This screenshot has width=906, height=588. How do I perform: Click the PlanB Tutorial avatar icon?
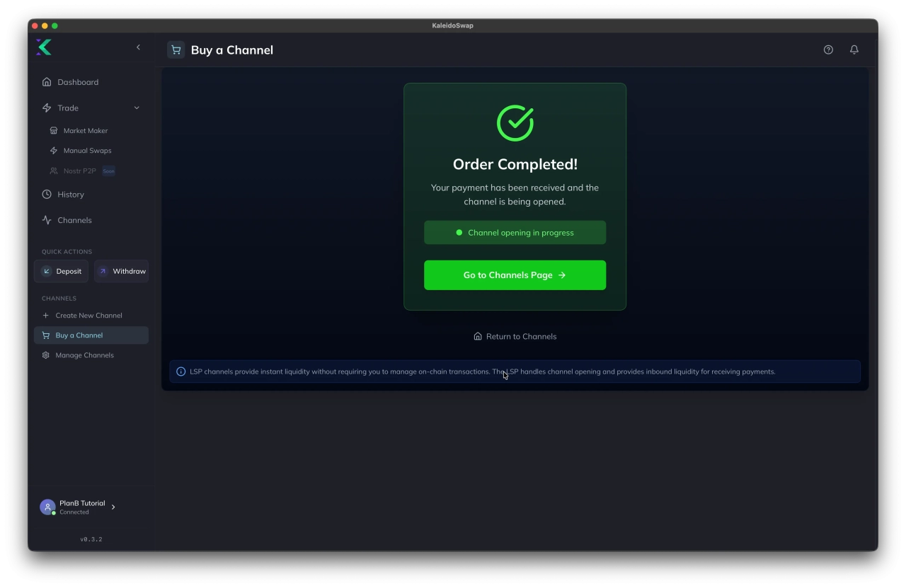click(x=47, y=507)
